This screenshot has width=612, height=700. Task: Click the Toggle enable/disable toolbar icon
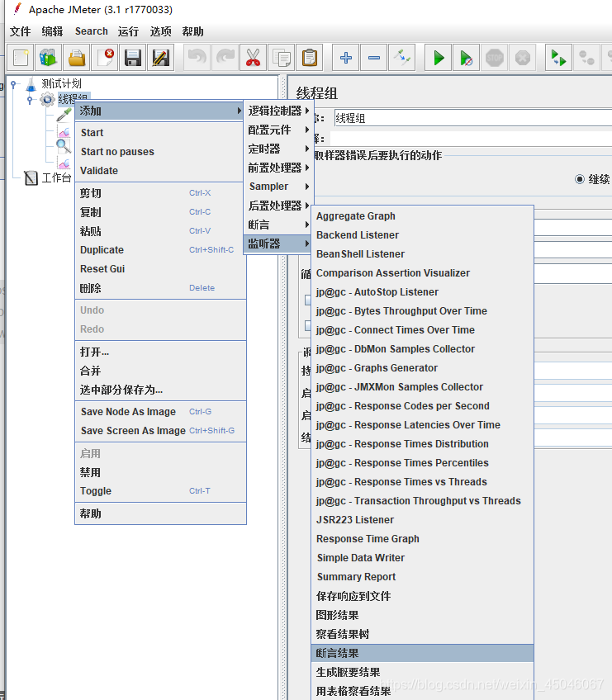pos(402,58)
